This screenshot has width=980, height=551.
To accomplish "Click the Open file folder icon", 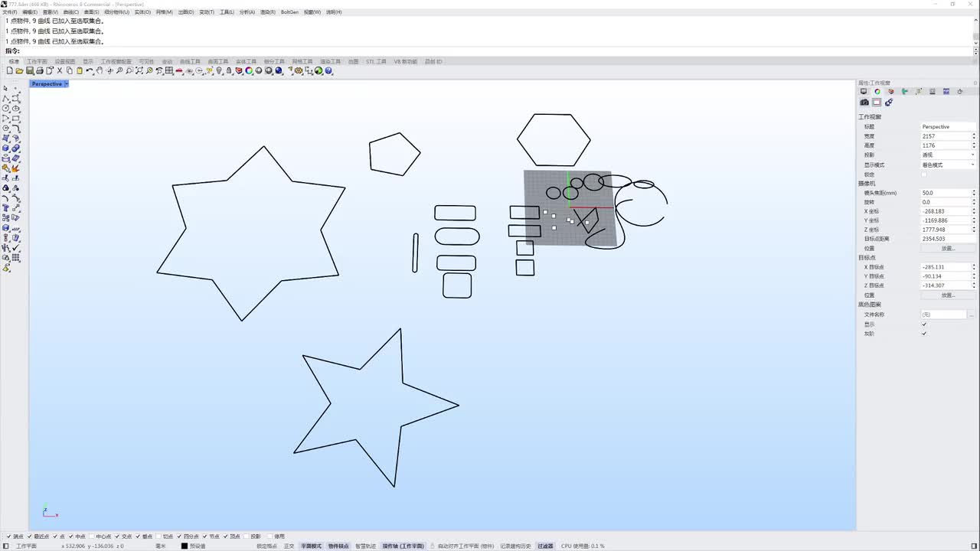I will tap(19, 70).
